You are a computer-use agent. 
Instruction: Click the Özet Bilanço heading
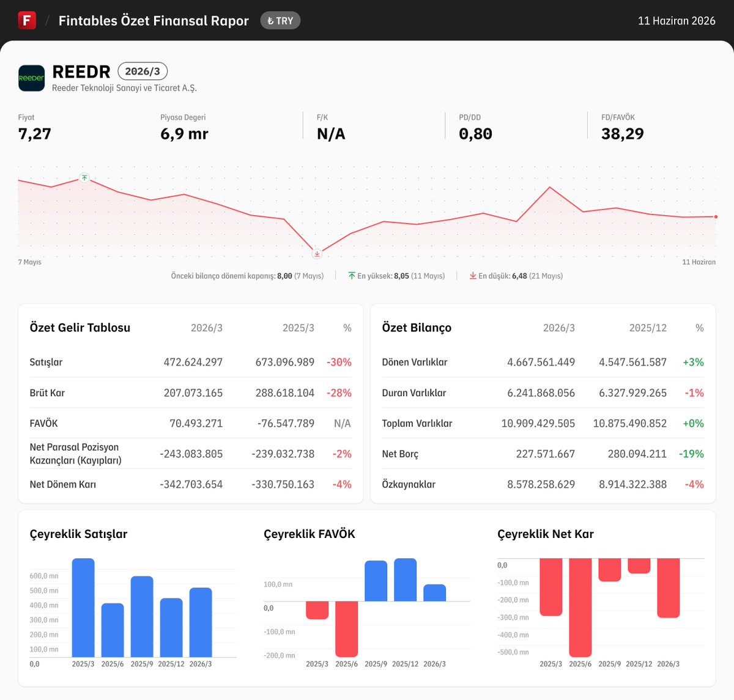[417, 328]
